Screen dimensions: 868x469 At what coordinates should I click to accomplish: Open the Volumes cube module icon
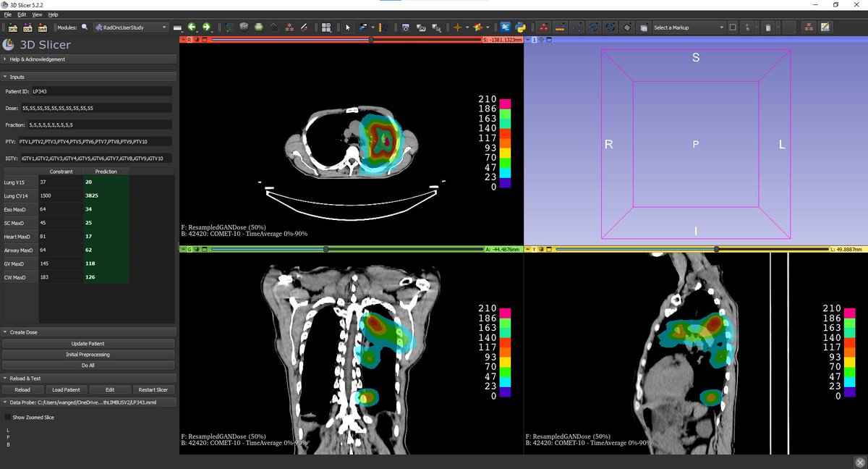pyautogui.click(x=244, y=27)
